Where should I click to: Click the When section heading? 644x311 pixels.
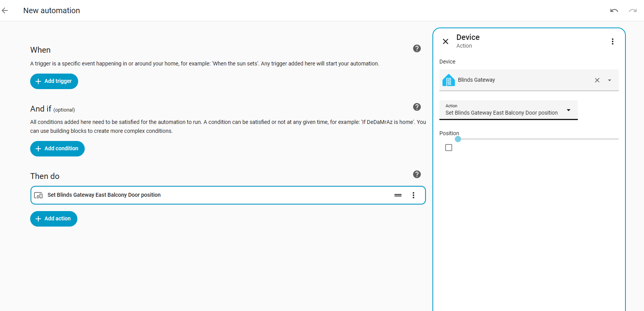41,50
